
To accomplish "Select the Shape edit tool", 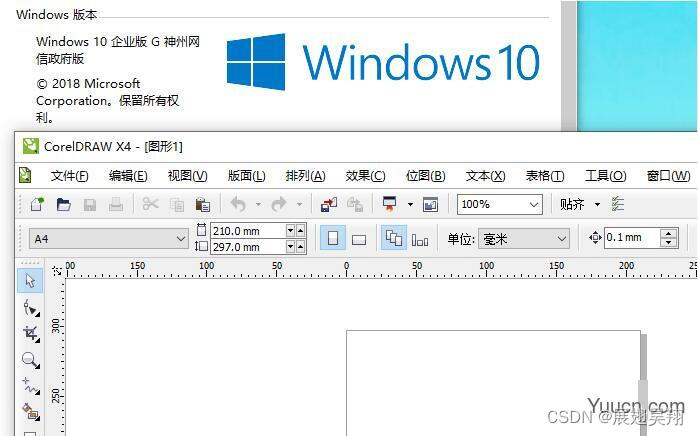I will click(31, 308).
